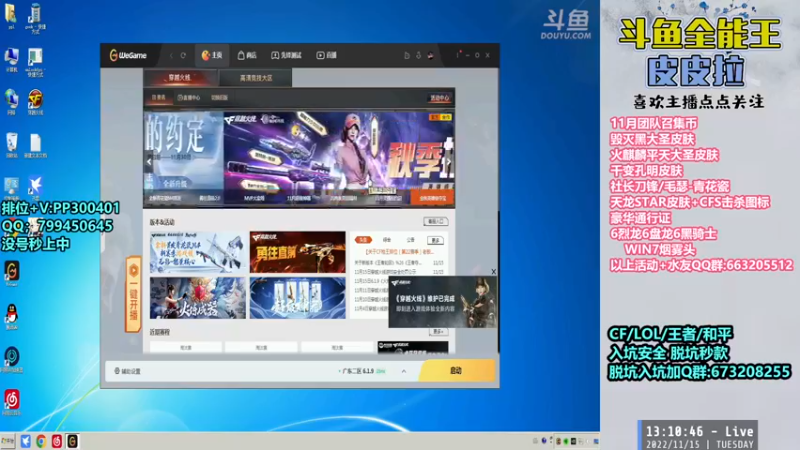800x450 pixels.
Task: Select the MVP大金殿 banner caption
Action: click(254, 198)
